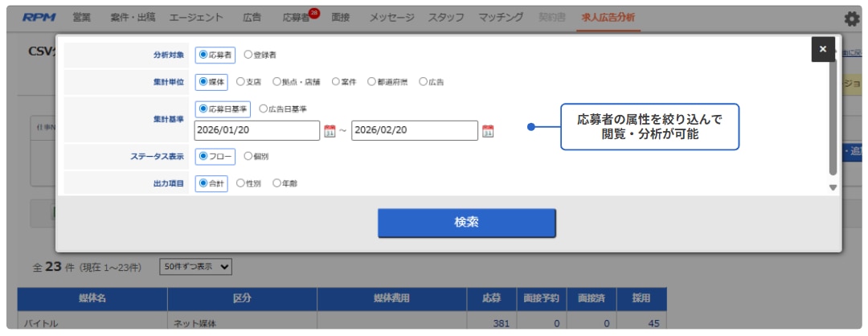868x336 pixels.
Task: Open the 応募者 menu
Action: tap(296, 17)
